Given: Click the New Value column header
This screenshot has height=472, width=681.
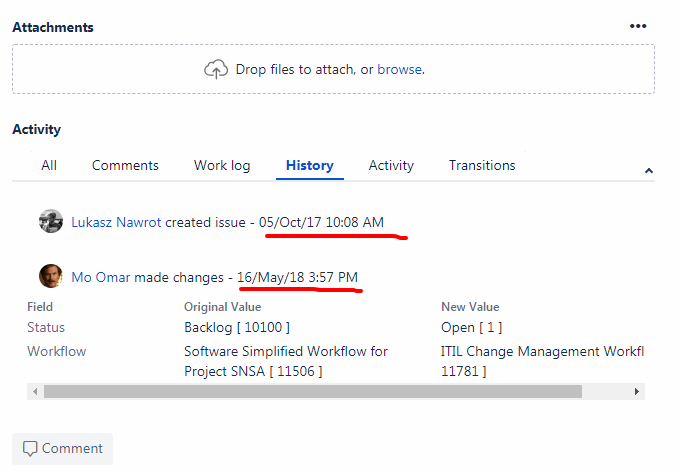Looking at the screenshot, I should (x=470, y=307).
